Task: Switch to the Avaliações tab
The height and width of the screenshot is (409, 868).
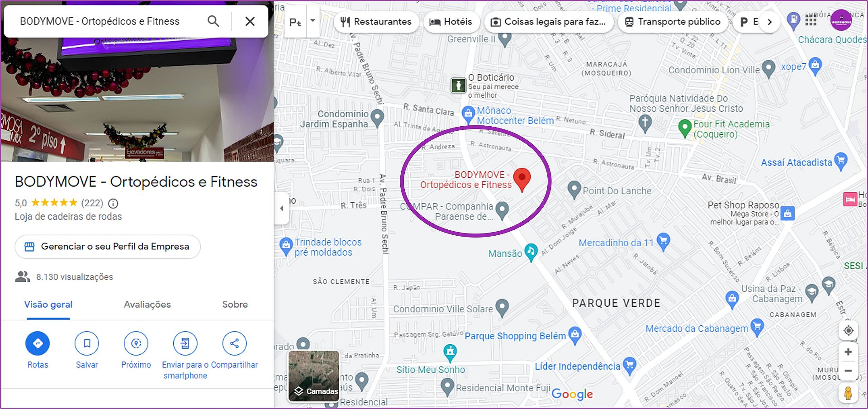Action: tap(147, 304)
